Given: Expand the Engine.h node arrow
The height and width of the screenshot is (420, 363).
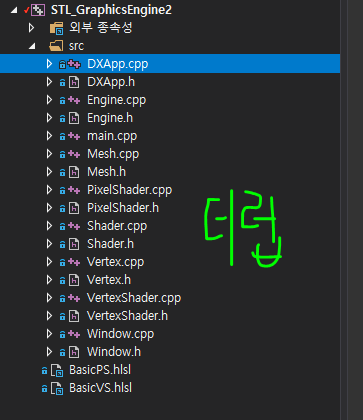Looking at the screenshot, I should point(49,118).
